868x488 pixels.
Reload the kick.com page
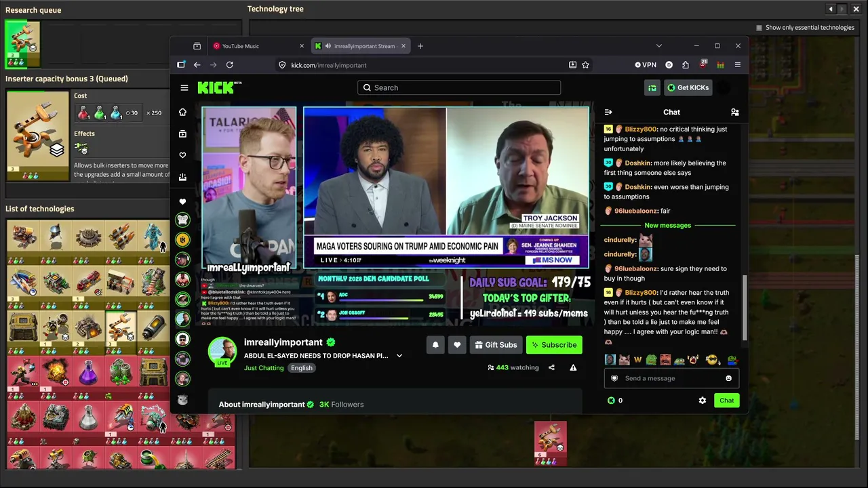pos(230,65)
